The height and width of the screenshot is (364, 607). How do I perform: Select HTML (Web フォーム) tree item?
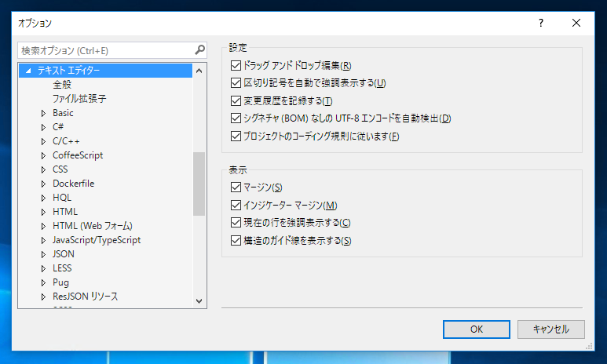(x=93, y=226)
